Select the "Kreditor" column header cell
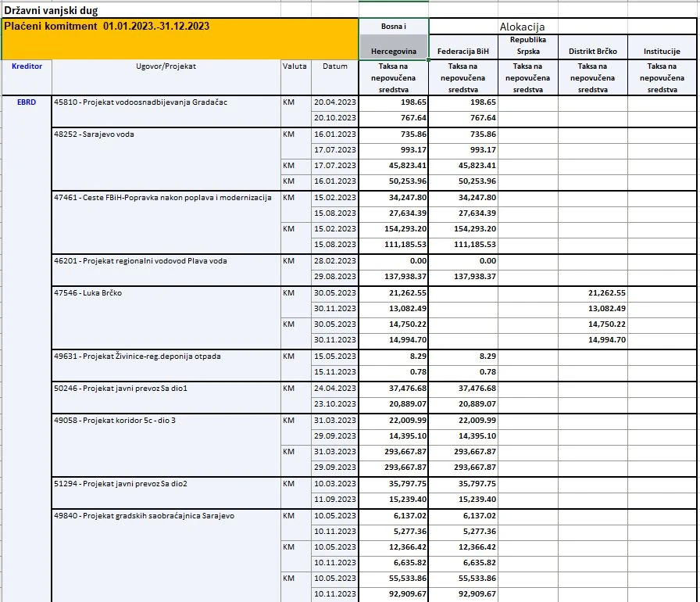 point(27,66)
